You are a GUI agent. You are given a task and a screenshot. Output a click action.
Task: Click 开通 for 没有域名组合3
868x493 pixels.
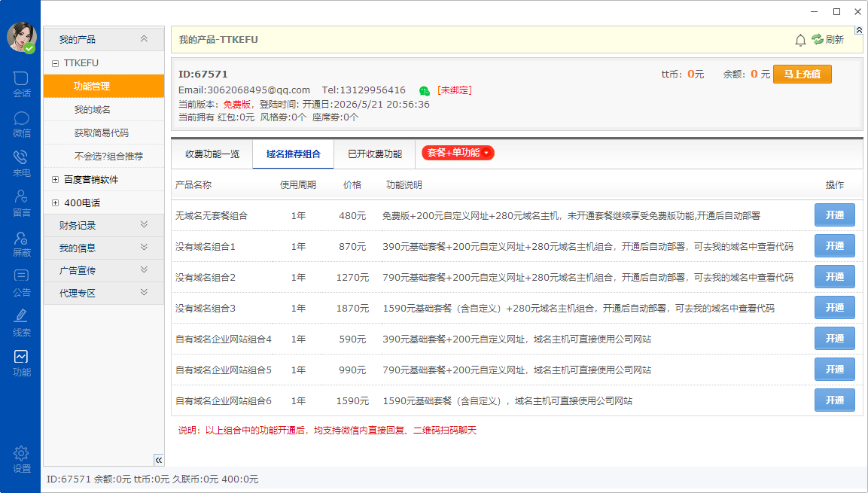(x=834, y=308)
